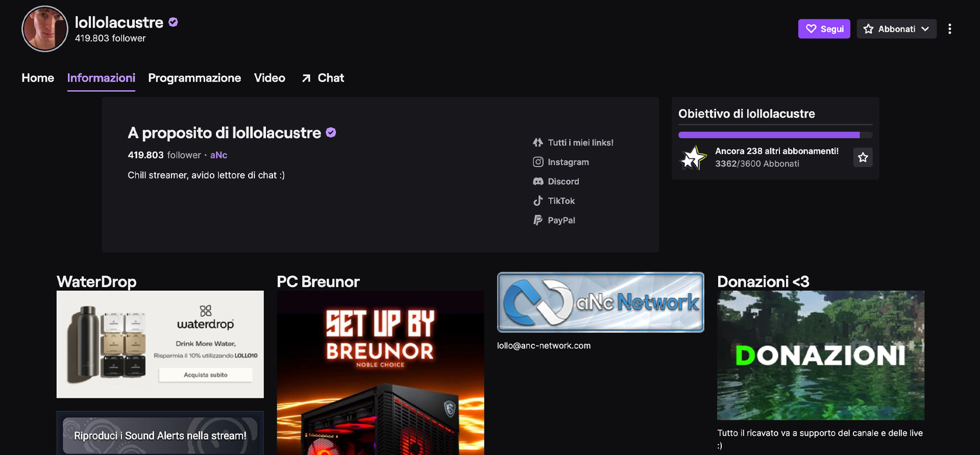Click the goal star emblem icon
This screenshot has width=980, height=455.
[x=694, y=158]
